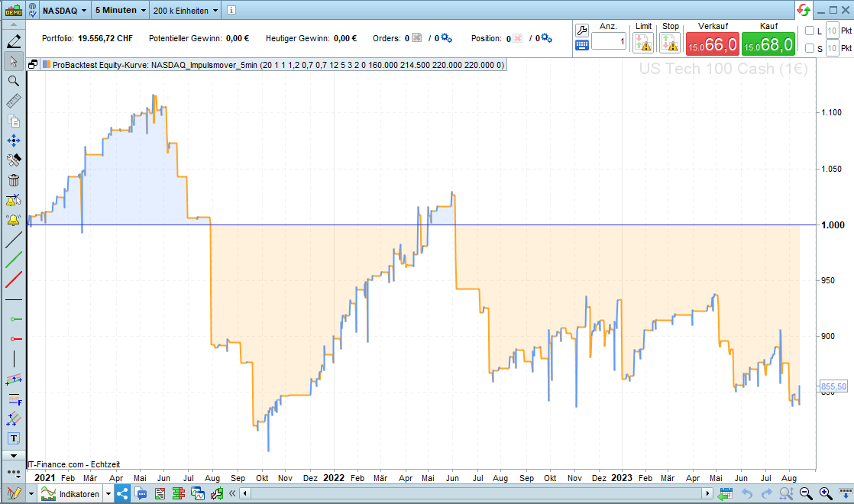Click the green Kauf 15.068,0 button

768,44
